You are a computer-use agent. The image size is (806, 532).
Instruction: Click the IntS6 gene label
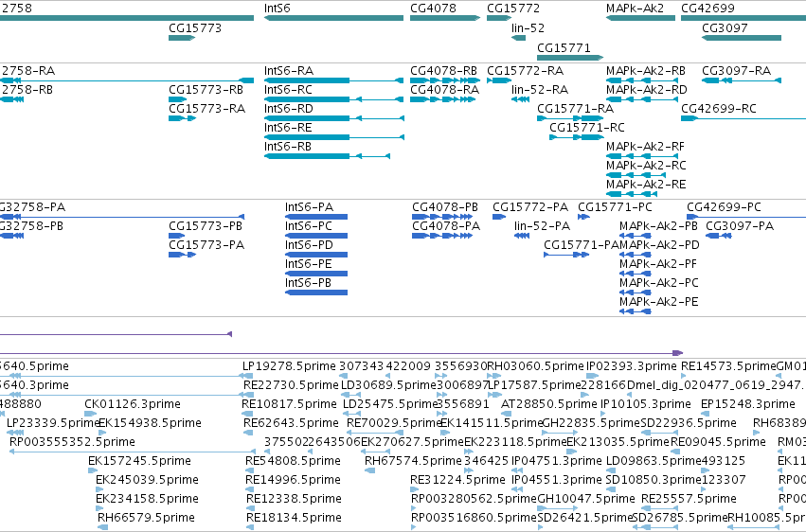tap(278, 9)
